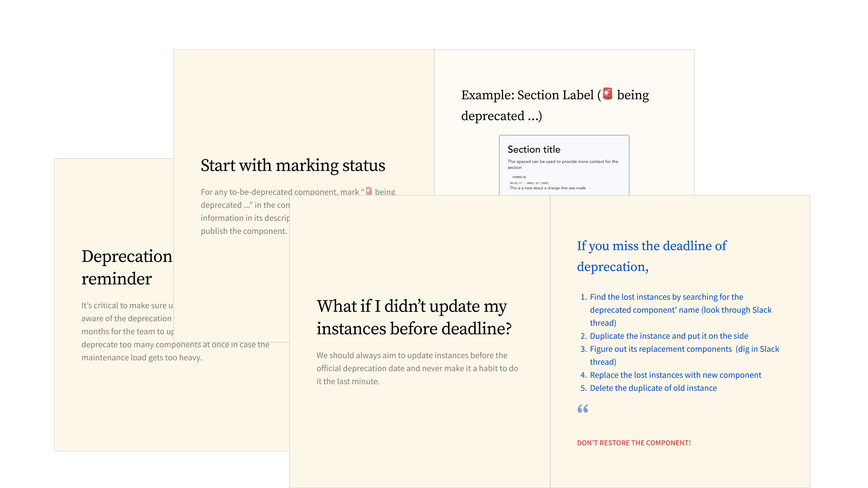Select list item 'Duplicate the instance and put it on the side'

pos(669,336)
